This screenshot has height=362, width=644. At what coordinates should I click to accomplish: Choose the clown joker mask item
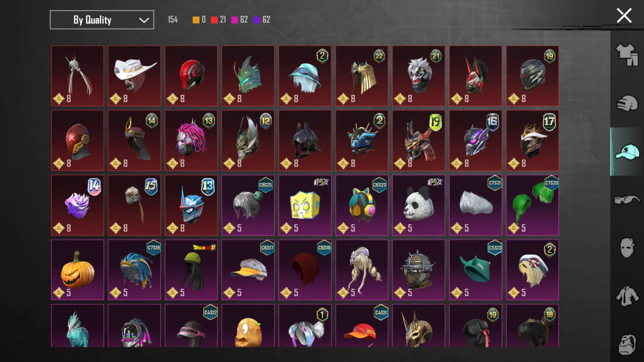pos(419,76)
